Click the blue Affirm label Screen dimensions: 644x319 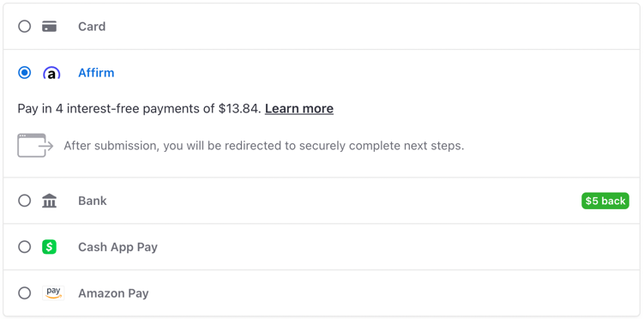(96, 73)
